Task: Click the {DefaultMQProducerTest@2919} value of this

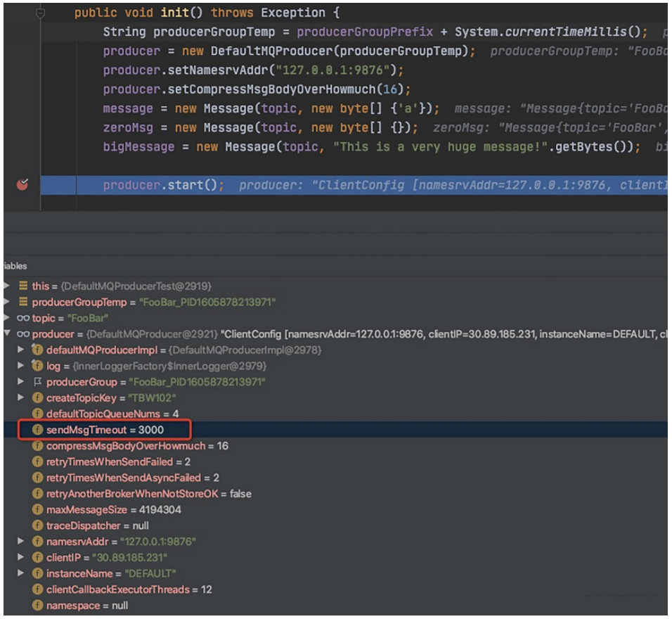Action: [x=136, y=286]
